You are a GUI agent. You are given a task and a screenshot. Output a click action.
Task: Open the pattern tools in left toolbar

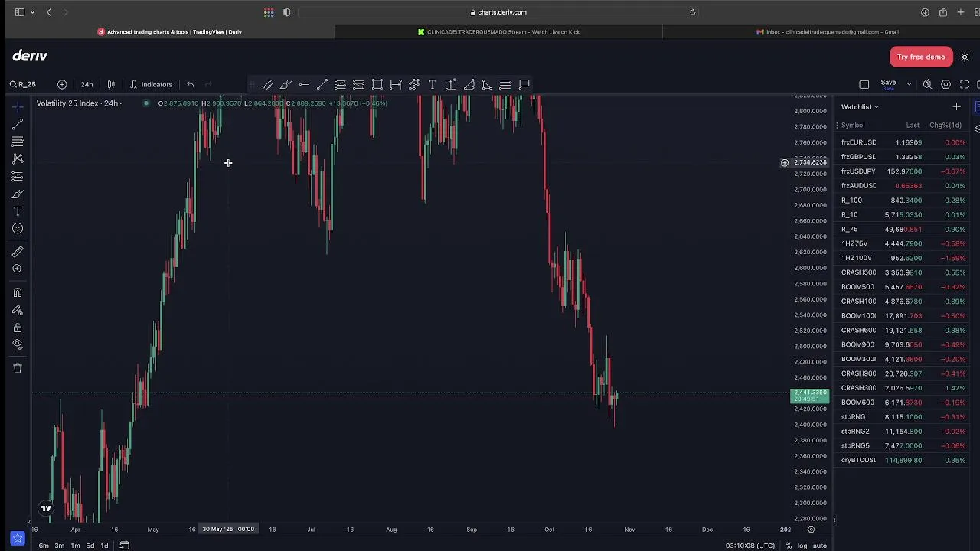18,158
